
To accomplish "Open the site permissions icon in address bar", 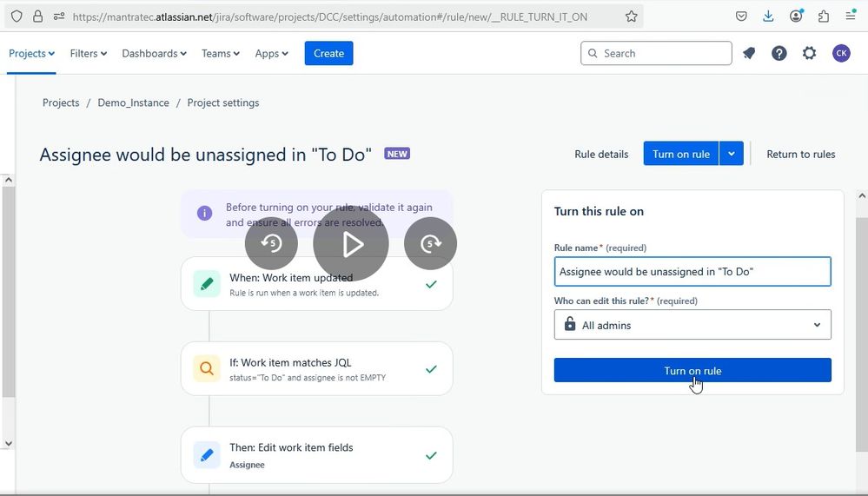I will coord(59,17).
